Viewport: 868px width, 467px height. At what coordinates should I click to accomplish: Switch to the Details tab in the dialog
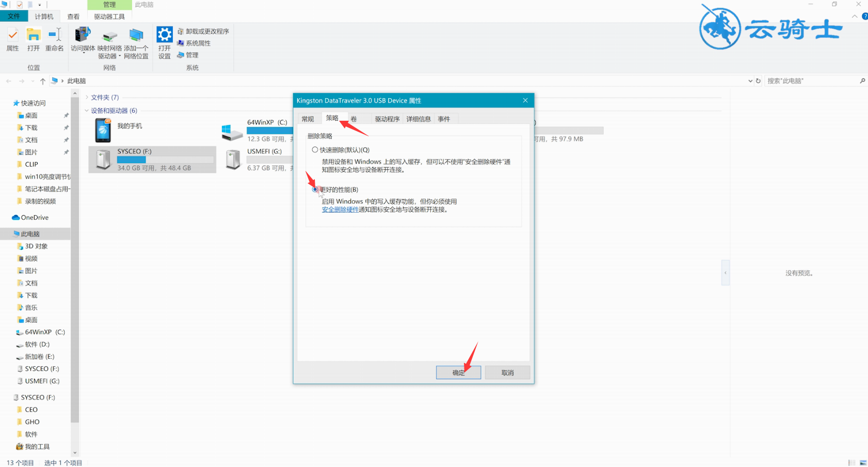419,119
